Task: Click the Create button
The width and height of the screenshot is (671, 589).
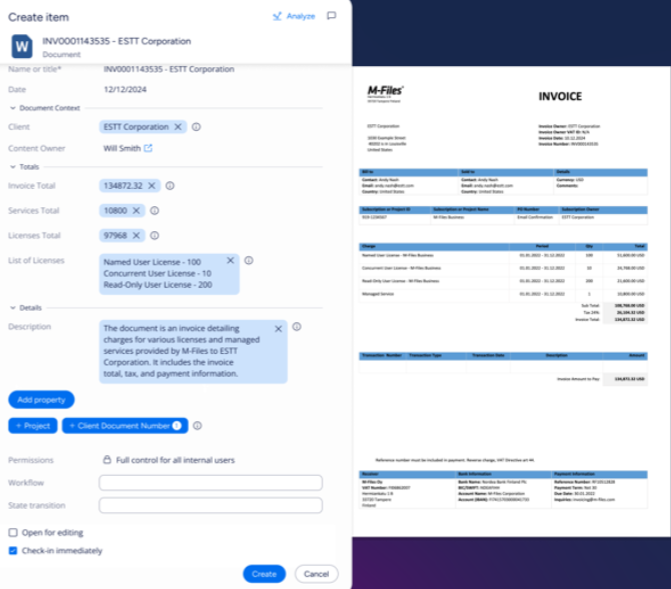Action: pos(264,574)
